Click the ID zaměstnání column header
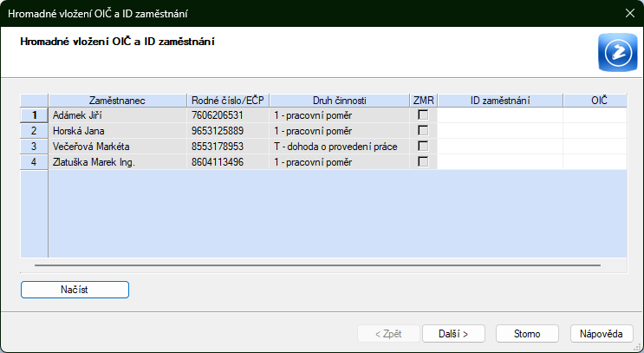 (x=500, y=101)
